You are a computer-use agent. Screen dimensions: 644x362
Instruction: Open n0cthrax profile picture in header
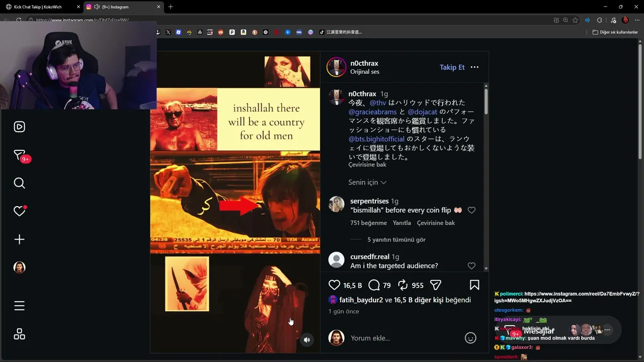(x=336, y=67)
